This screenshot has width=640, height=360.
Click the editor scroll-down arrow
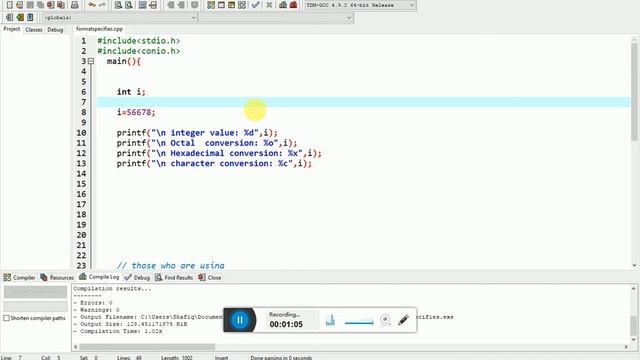point(634,265)
